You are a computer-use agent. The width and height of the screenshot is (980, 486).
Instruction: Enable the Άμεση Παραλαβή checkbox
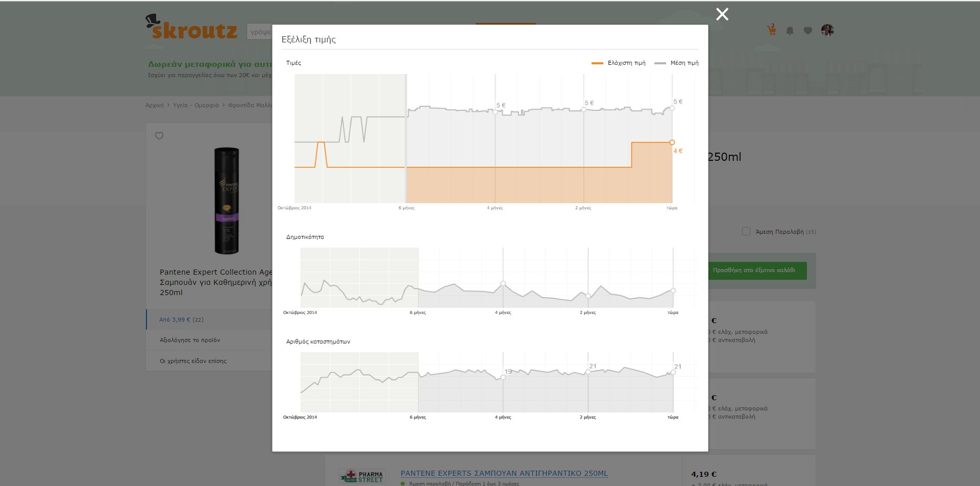pyautogui.click(x=746, y=231)
